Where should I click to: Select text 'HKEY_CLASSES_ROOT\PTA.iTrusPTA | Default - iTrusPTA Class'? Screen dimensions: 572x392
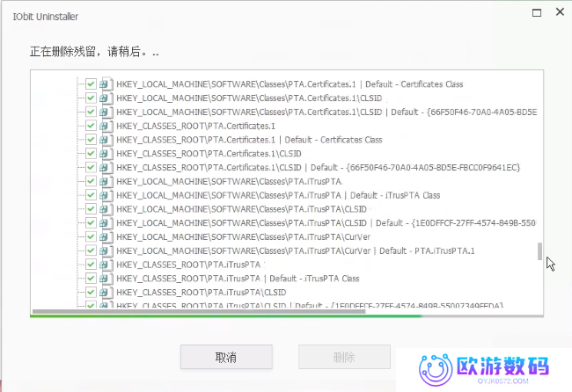238,278
